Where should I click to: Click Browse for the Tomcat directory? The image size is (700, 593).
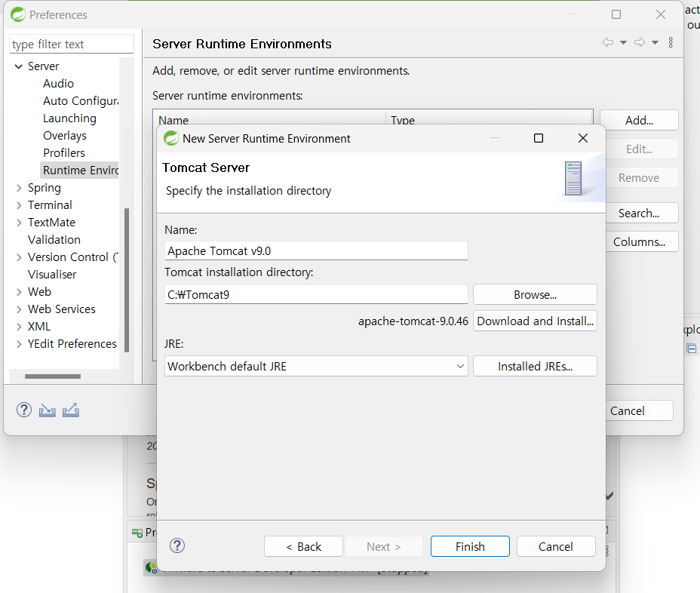pyautogui.click(x=535, y=295)
